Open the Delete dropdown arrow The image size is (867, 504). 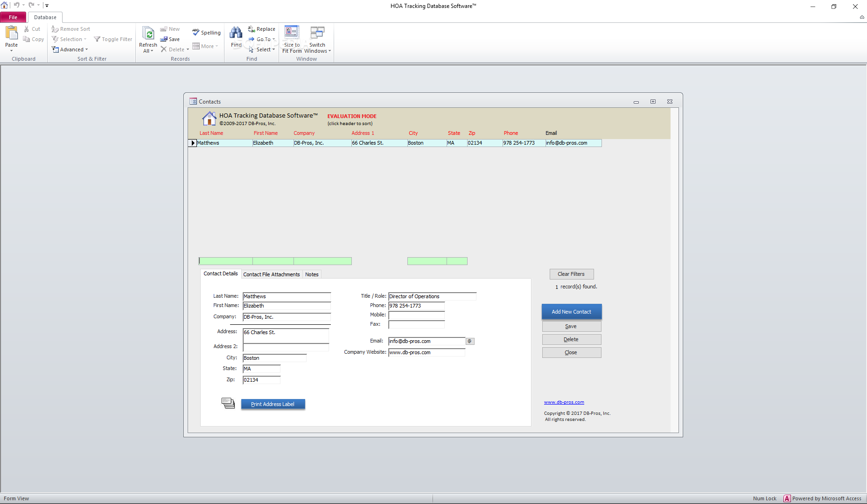coord(188,49)
